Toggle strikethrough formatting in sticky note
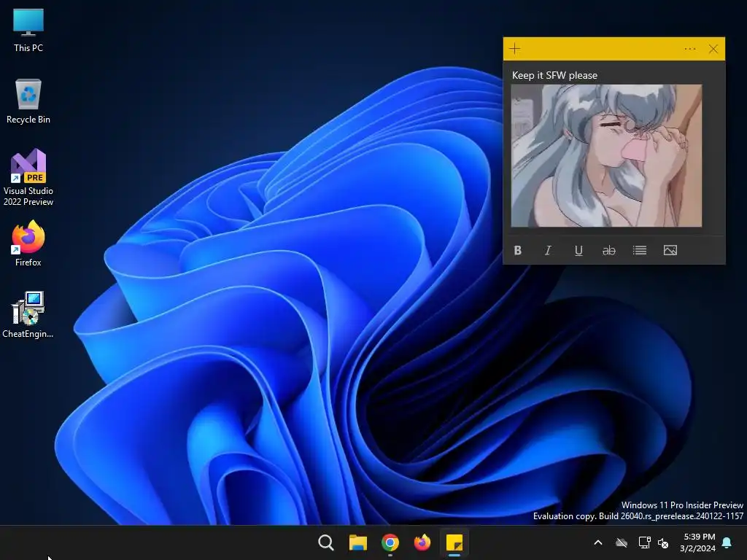This screenshot has height=560, width=747. [x=609, y=251]
